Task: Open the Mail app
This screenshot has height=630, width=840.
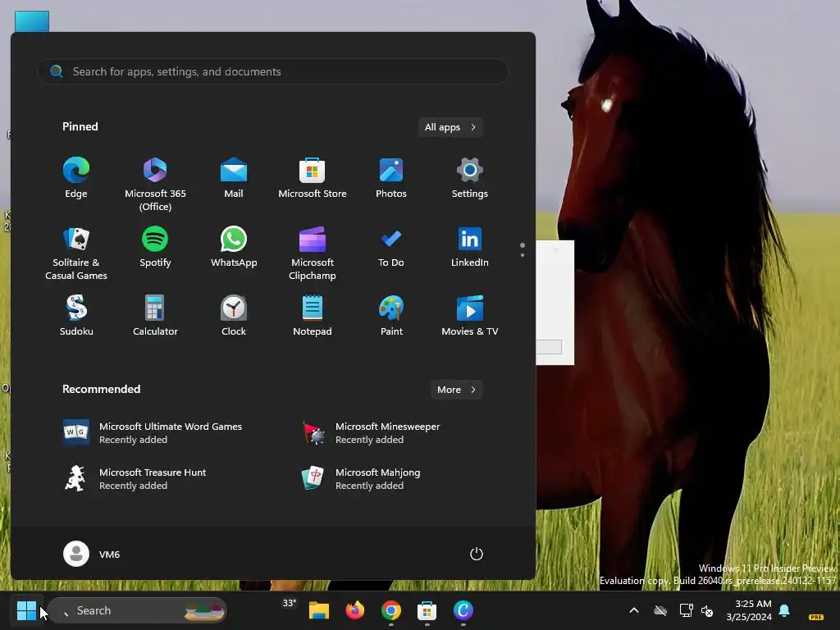Action: [x=234, y=179]
